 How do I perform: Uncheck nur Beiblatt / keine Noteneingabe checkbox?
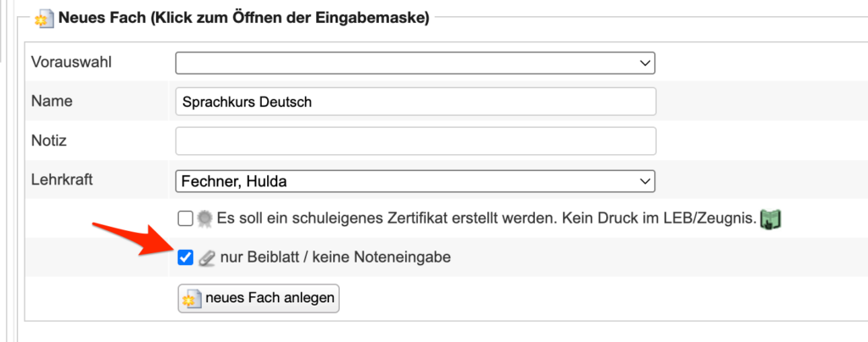(x=186, y=257)
